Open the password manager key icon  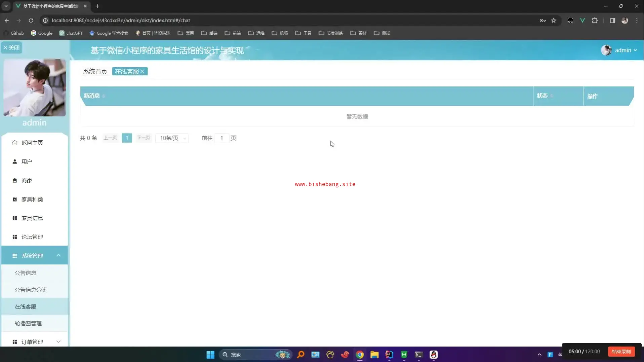pyautogui.click(x=543, y=21)
